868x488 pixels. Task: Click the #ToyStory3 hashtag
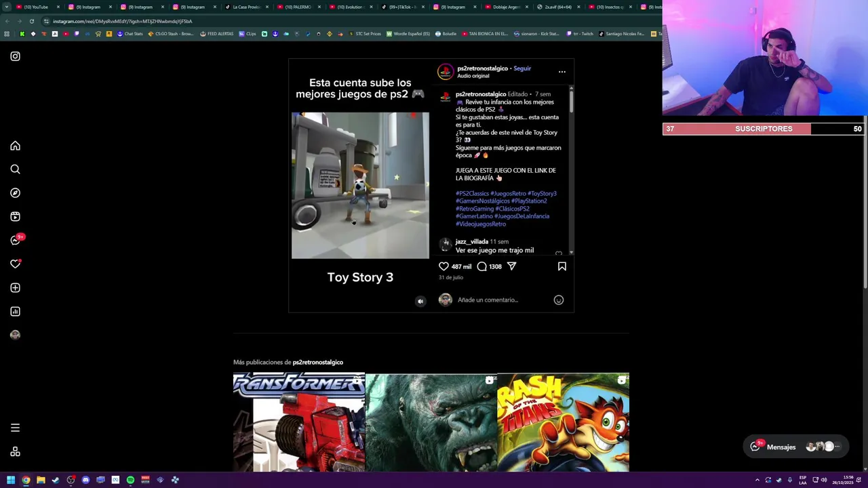click(542, 194)
